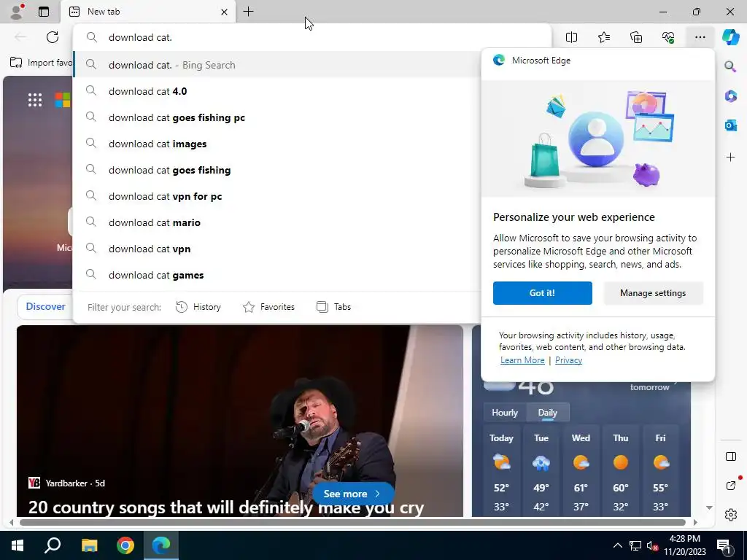Open the Collections icon
The width and height of the screenshot is (747, 560).
coord(636,37)
